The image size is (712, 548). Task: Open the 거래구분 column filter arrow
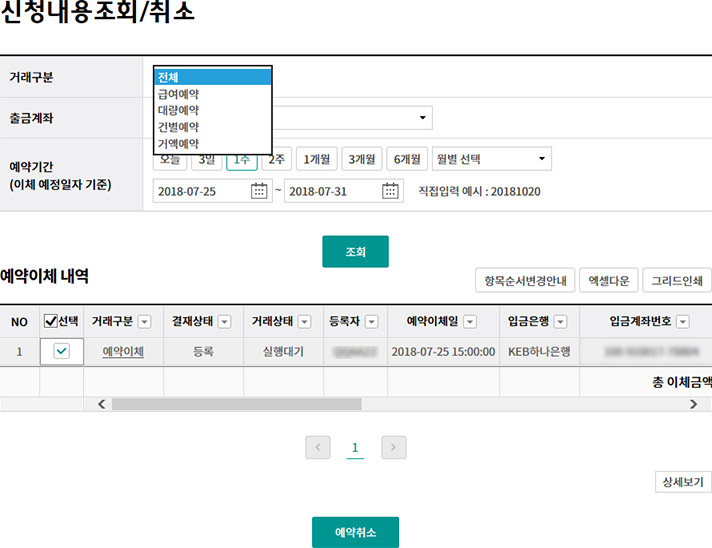(145, 322)
